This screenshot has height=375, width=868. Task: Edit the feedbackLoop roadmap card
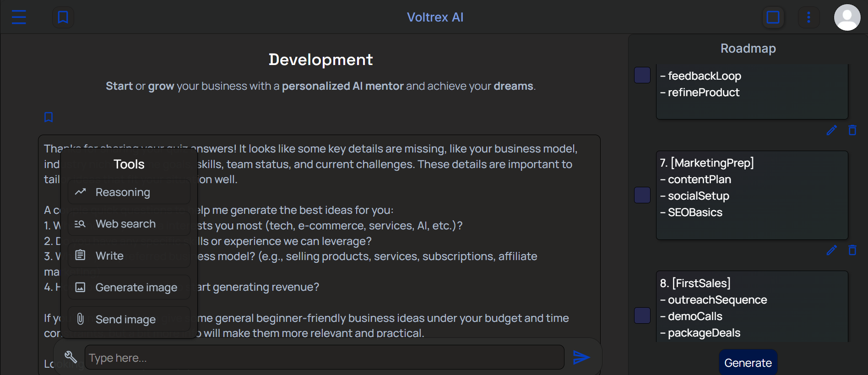pos(831,130)
